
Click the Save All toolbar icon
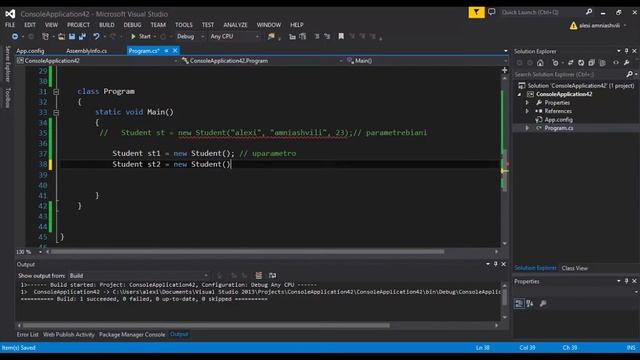(x=82, y=36)
